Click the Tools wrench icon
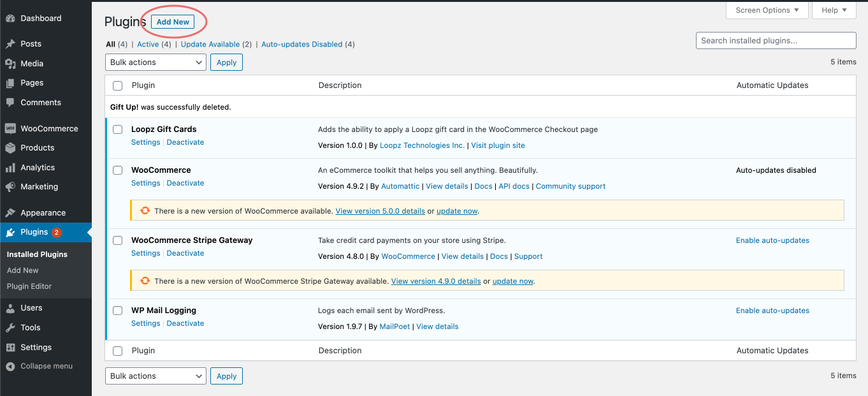The height and width of the screenshot is (396, 868). 10,328
